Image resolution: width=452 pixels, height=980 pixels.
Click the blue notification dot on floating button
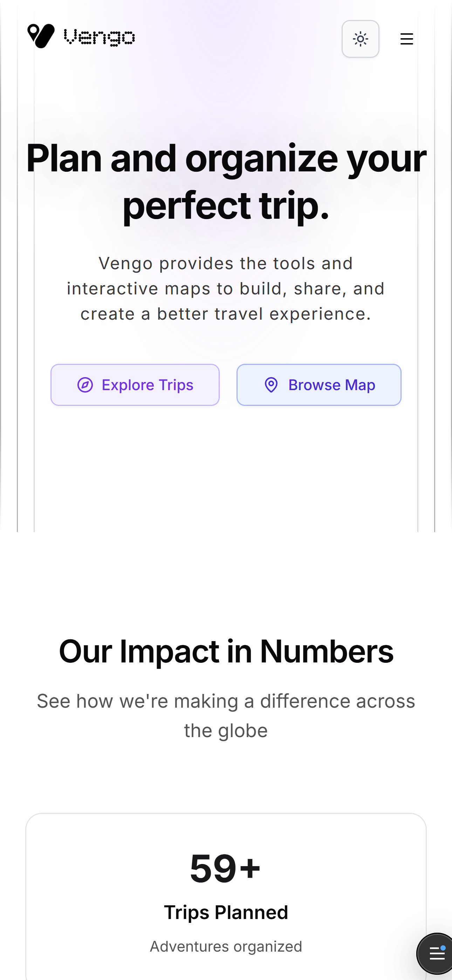(x=443, y=945)
